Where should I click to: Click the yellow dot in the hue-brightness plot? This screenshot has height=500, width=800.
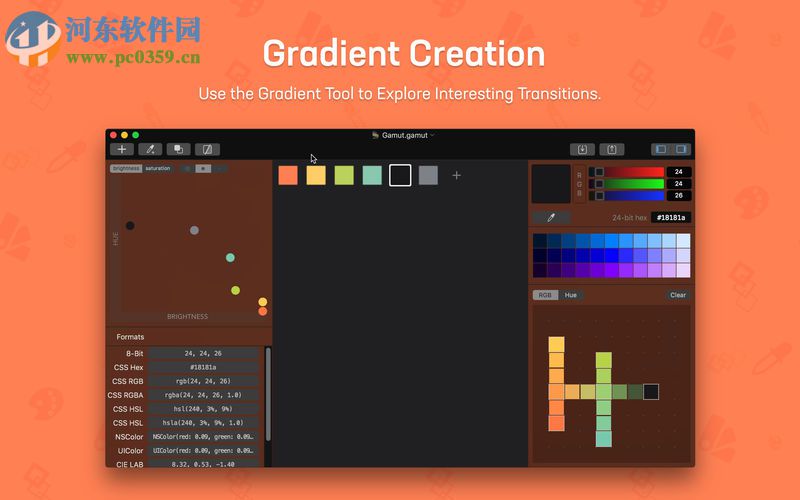click(263, 302)
